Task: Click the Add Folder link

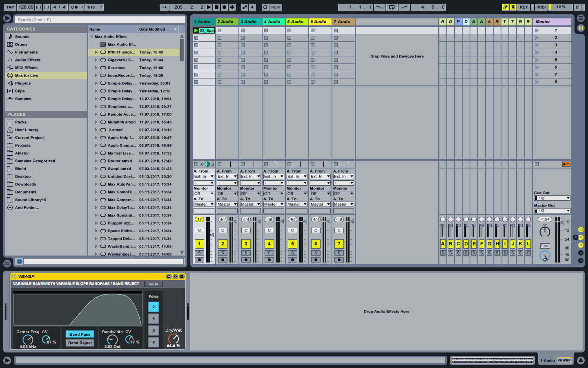Action: tap(27, 208)
